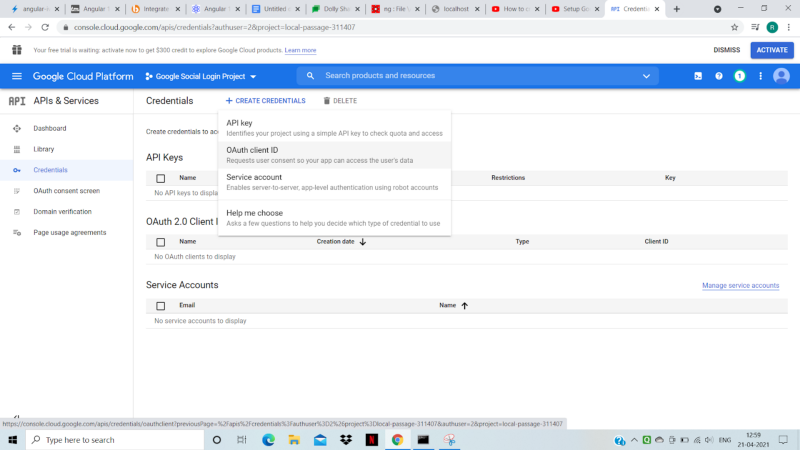Open a new Chrome tab
The image size is (800, 450).
pyautogui.click(x=677, y=9)
